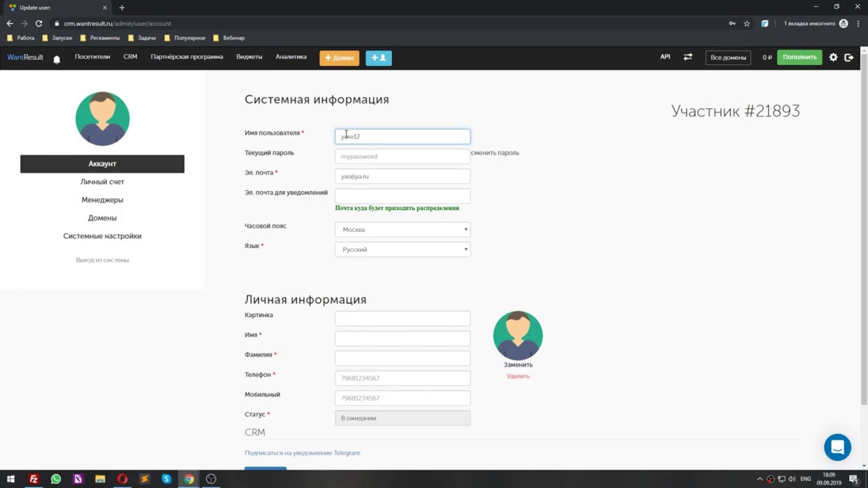
Task: Go to Домены in sidebar
Action: (x=102, y=218)
